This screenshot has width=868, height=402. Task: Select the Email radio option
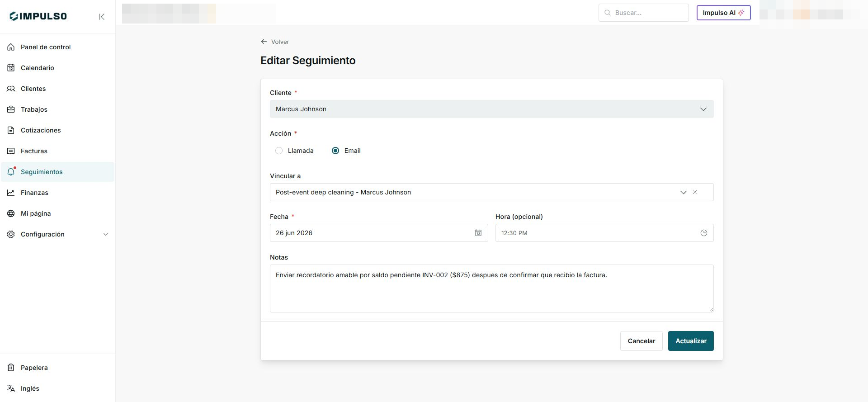[x=335, y=151]
